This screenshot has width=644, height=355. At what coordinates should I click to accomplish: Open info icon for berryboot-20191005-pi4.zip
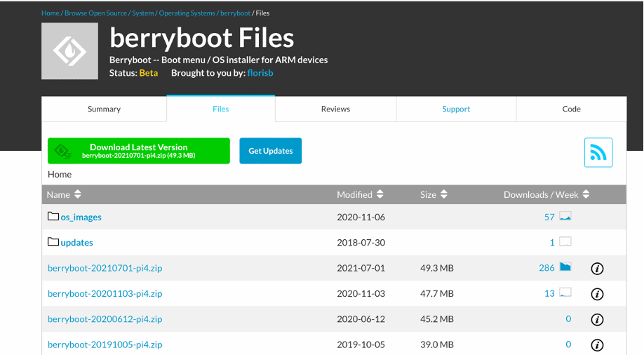[x=597, y=344]
